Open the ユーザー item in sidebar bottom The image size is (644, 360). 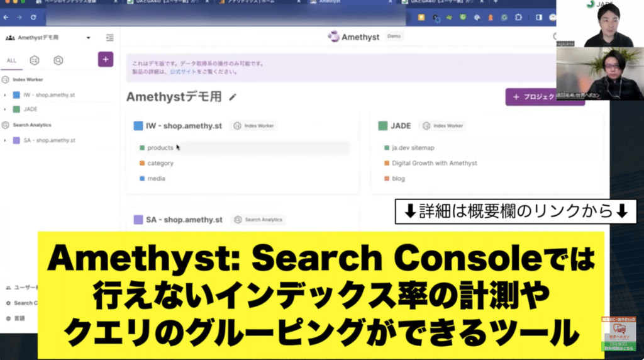[21, 288]
